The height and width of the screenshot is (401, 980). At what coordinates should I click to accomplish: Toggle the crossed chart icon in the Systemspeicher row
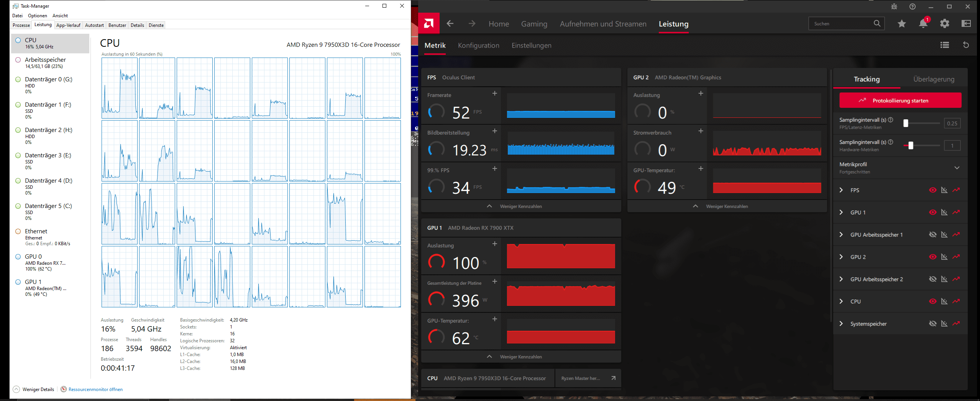click(944, 323)
